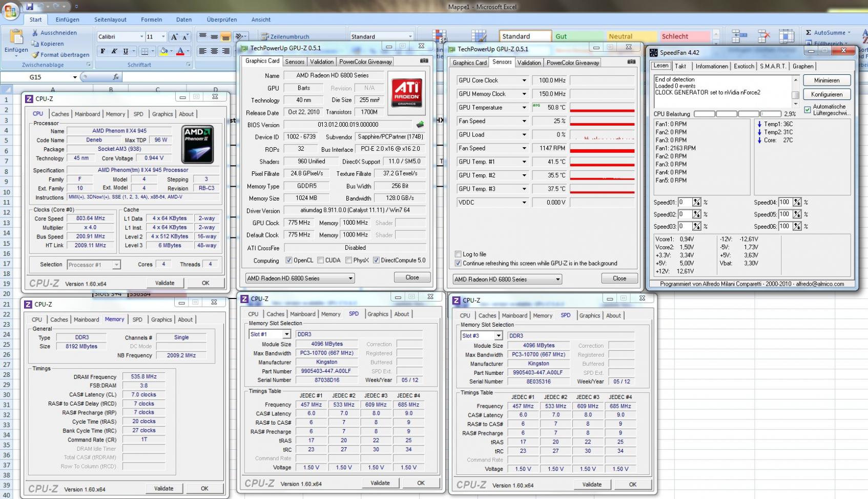Open the Validation tab in GPU-Z Graphics Card window

[x=322, y=62]
